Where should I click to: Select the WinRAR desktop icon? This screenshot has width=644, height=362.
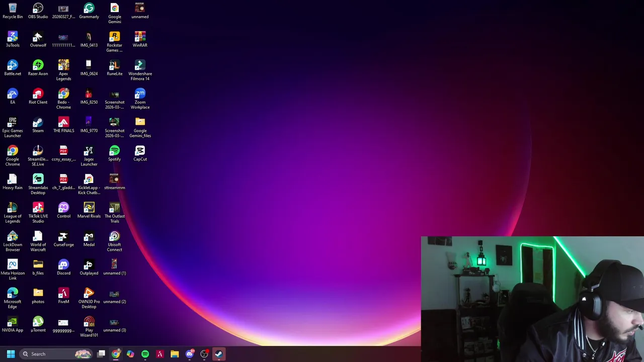point(140,39)
